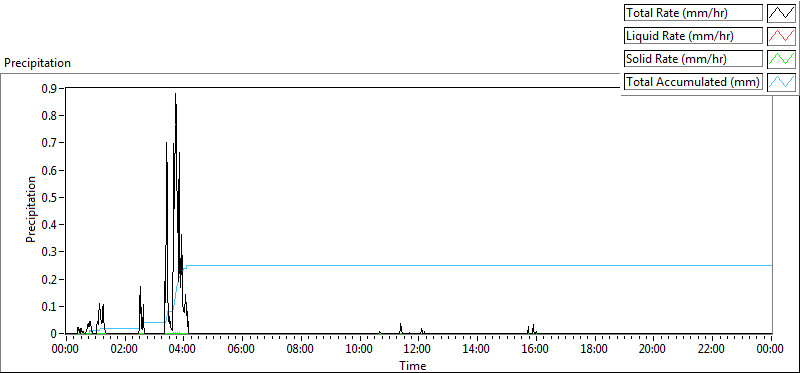The height and width of the screenshot is (373, 800).
Task: Click the tallest rainfall peak near 0.88
Action: pos(176,95)
